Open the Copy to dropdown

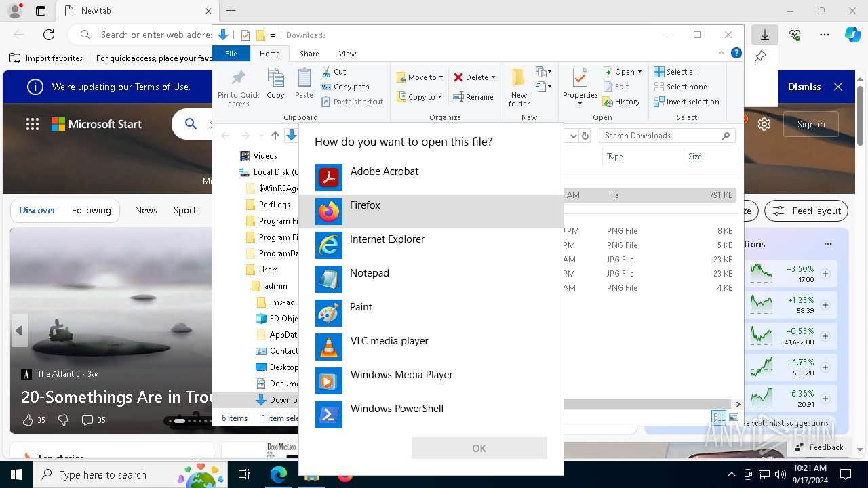[x=419, y=97]
